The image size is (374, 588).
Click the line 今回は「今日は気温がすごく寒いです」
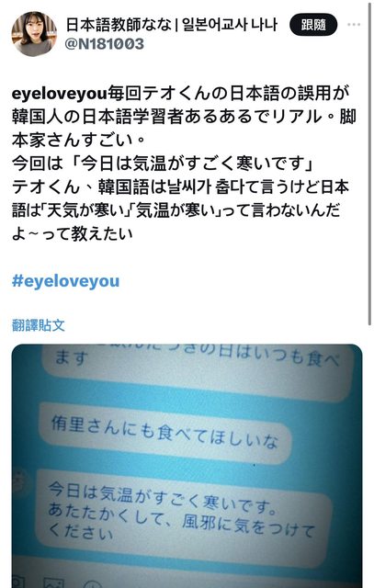pos(163,164)
